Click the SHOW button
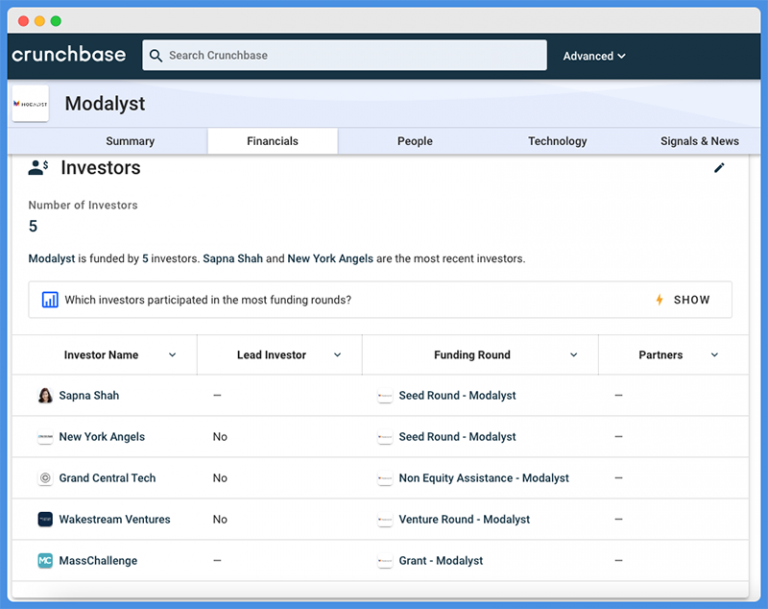Image resolution: width=768 pixels, height=609 pixels. (692, 300)
